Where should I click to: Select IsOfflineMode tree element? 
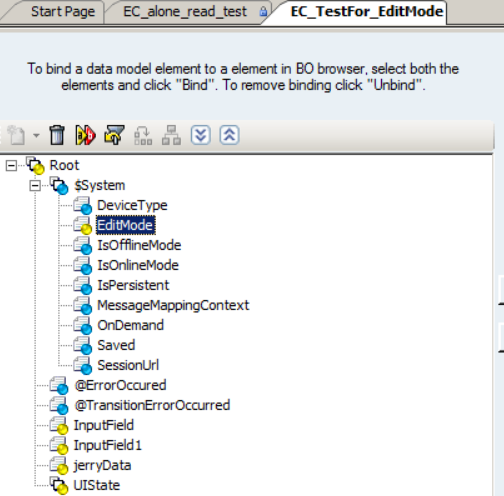[x=139, y=245]
